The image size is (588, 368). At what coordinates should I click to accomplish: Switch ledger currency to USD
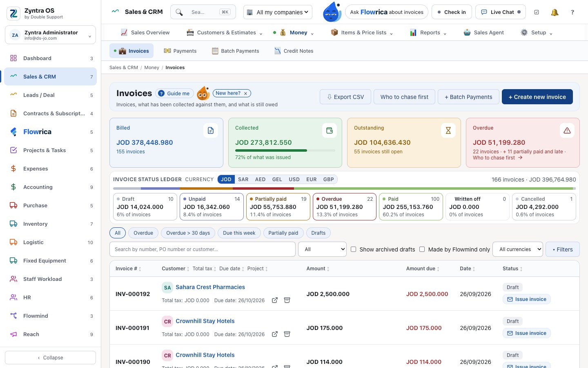click(294, 180)
